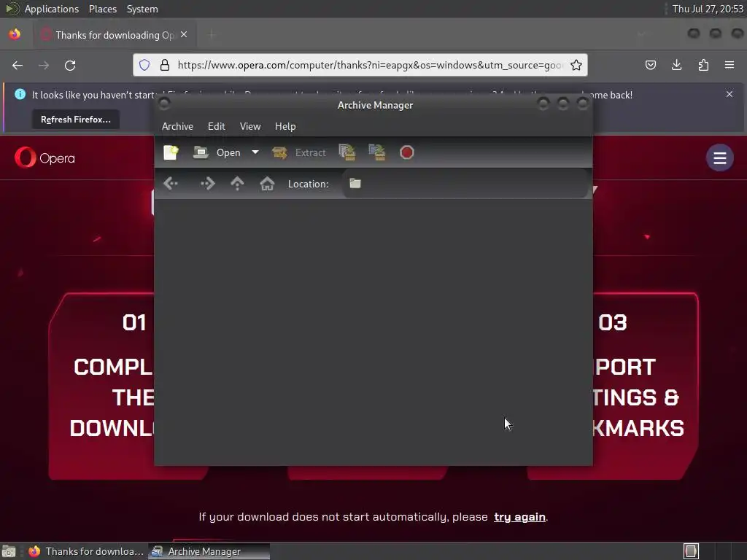Go to home location in Archive Manager
The image size is (747, 560).
pos(267,183)
